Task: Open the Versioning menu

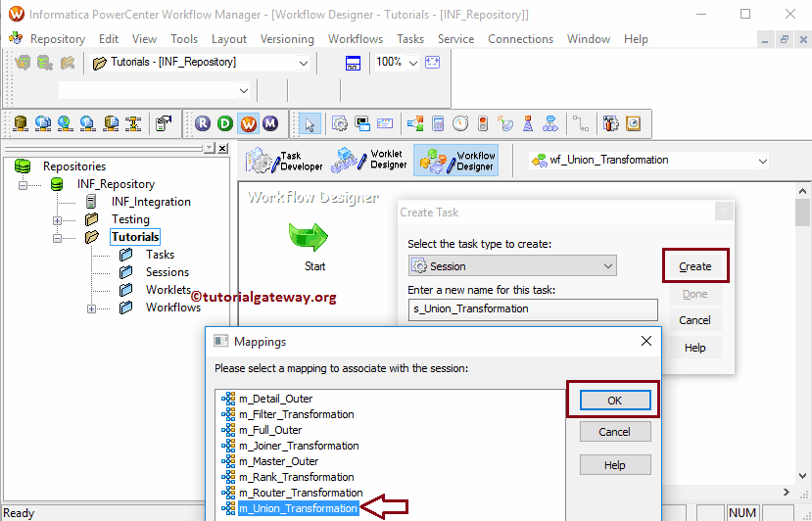Action: point(287,39)
